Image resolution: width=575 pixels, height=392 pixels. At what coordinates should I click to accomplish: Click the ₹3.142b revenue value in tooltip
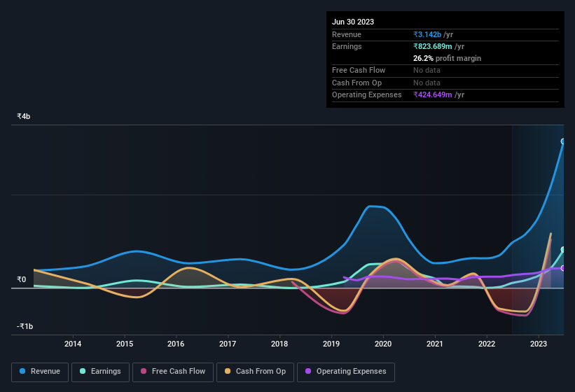(427, 34)
